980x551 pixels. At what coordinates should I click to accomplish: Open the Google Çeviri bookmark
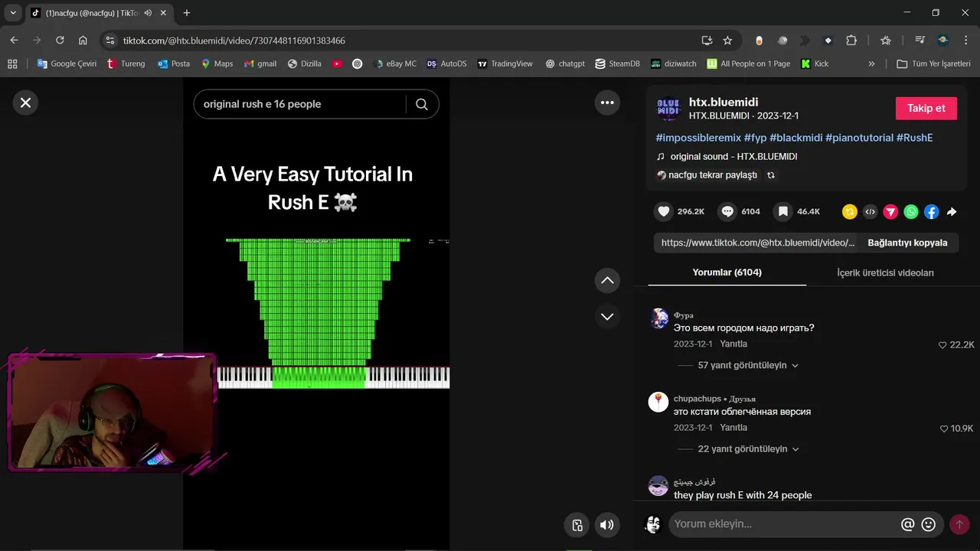67,64
